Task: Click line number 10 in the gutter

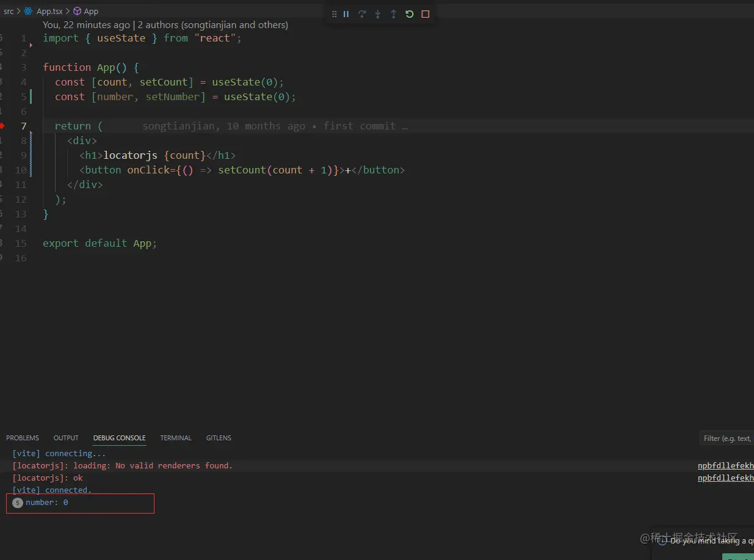Action: tap(21, 170)
